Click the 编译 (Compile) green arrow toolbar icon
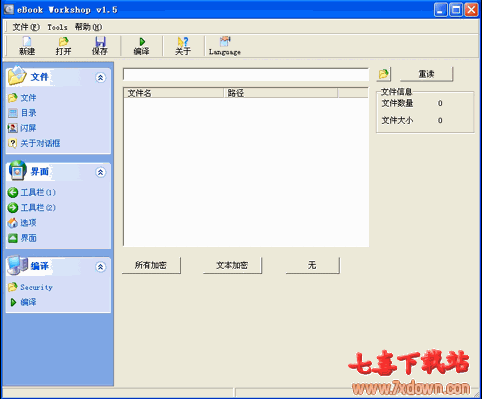Screen dimensions: 482x399 (142, 46)
